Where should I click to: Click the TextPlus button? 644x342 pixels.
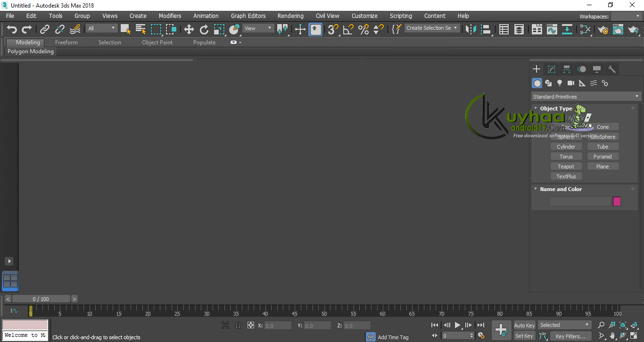(x=566, y=176)
